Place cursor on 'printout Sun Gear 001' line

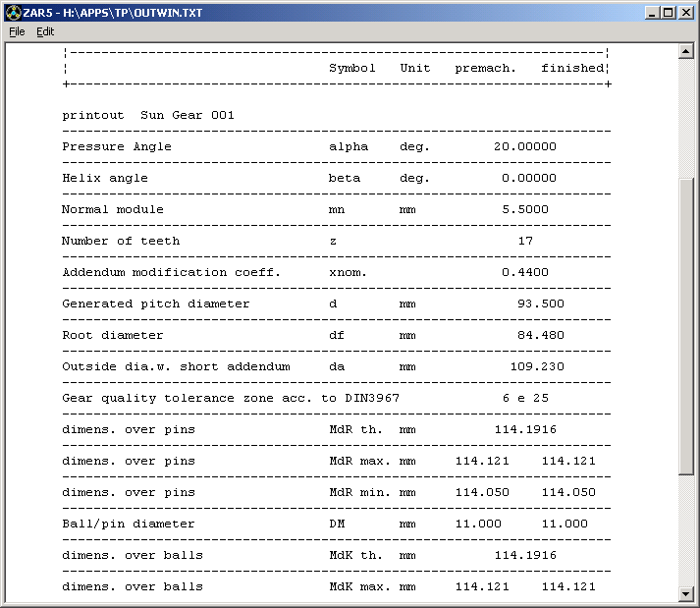148,115
